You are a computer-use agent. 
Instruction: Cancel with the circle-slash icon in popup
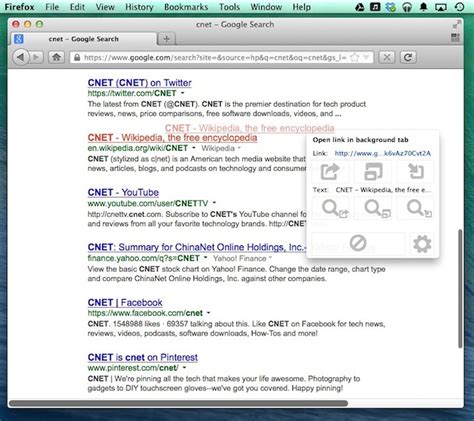click(x=358, y=243)
